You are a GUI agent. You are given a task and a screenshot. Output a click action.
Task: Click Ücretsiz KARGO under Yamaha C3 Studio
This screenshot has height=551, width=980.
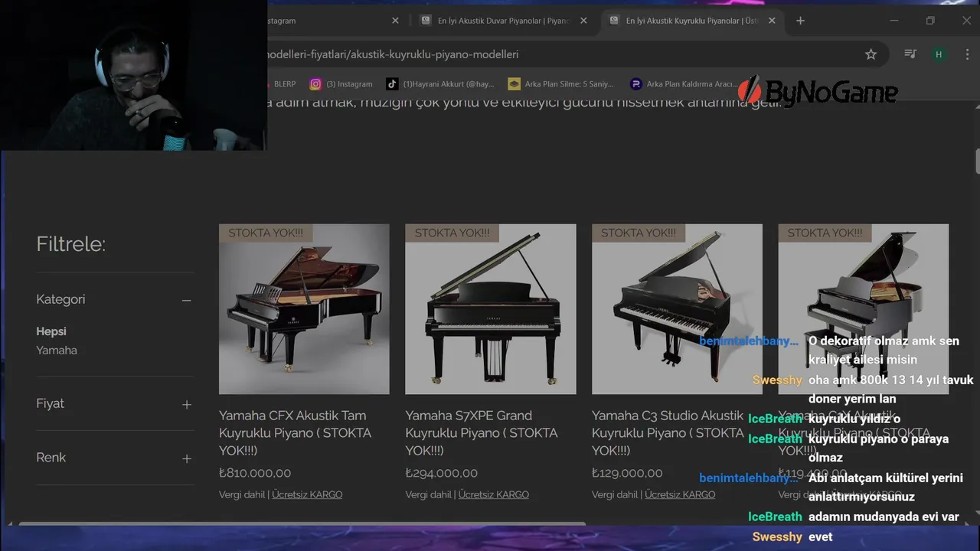(680, 494)
